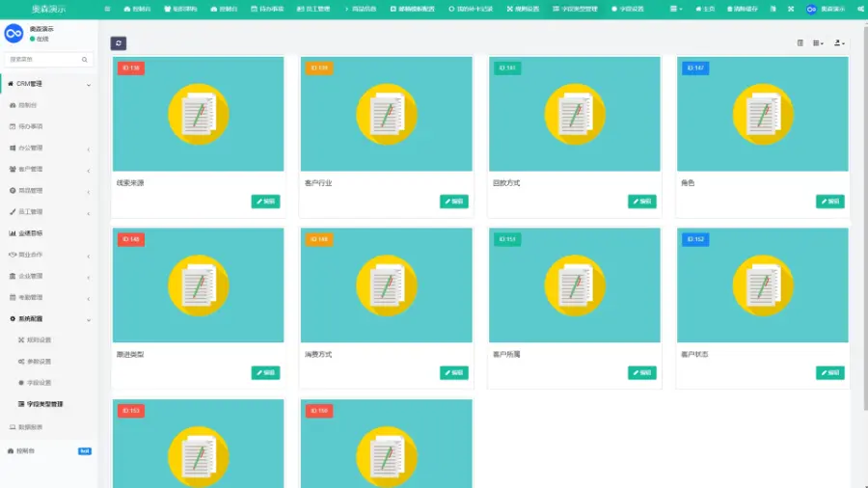The height and width of the screenshot is (488, 868).
Task: Click the search magnifier icon in sidebar
Action: point(85,60)
